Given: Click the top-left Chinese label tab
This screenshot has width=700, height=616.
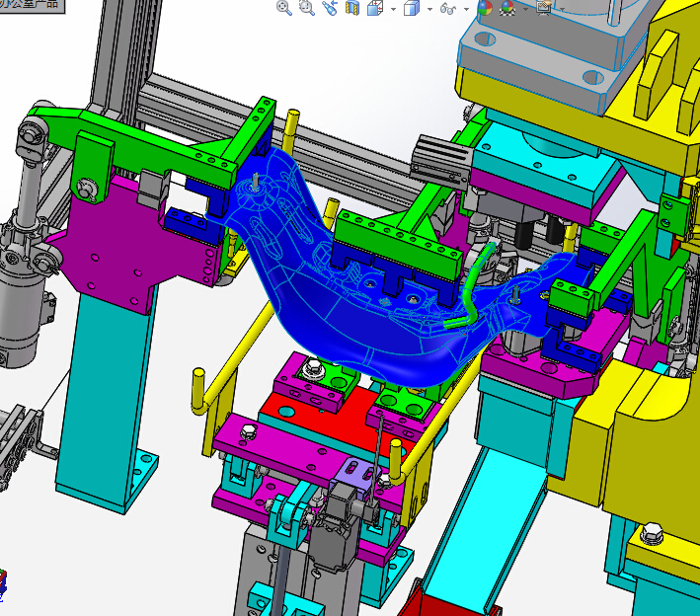Looking at the screenshot, I should point(32,6).
